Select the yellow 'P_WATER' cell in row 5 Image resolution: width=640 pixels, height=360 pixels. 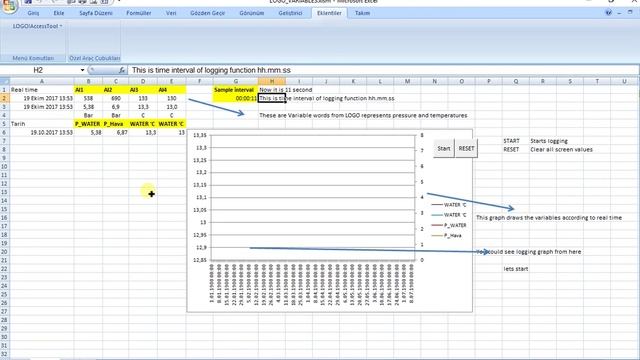coord(88,124)
